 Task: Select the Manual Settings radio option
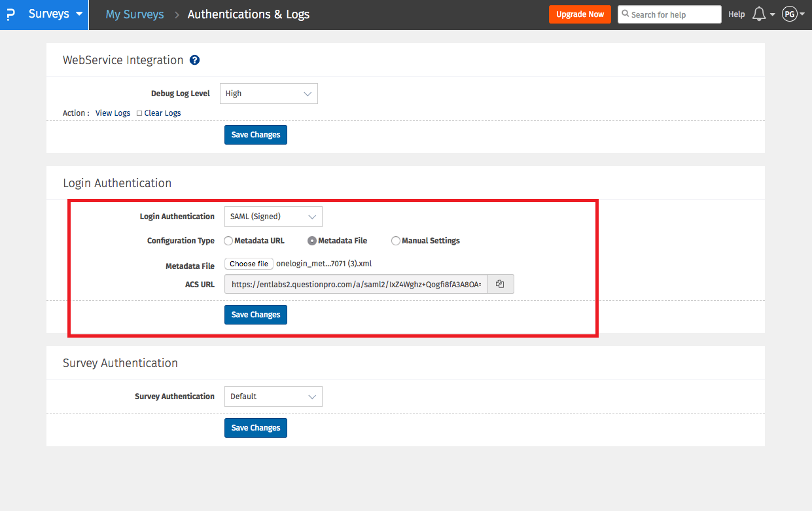point(396,241)
